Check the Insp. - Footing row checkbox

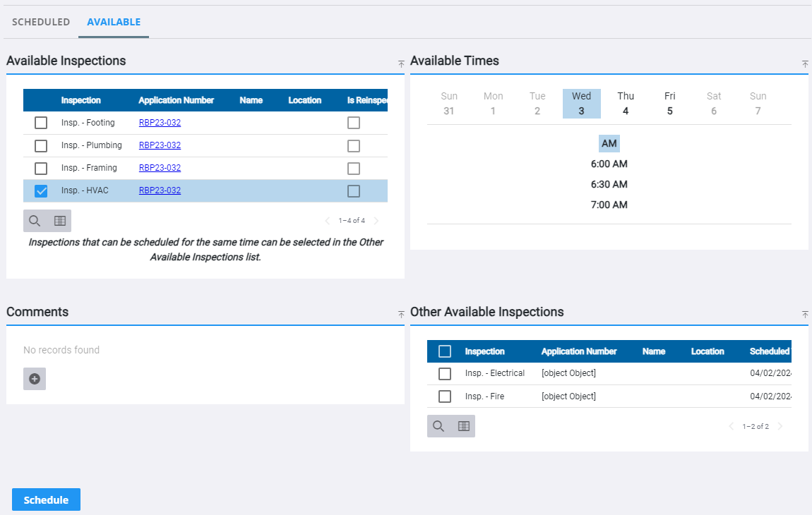point(40,122)
